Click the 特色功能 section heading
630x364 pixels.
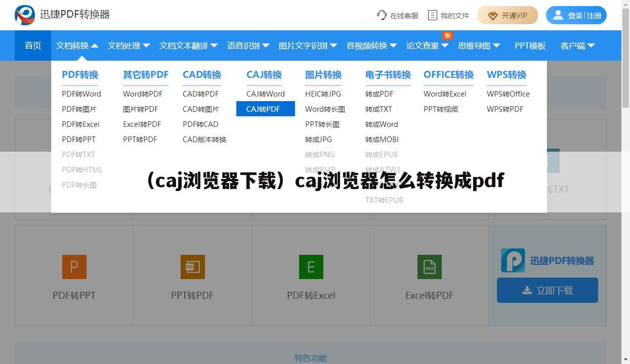(x=311, y=358)
